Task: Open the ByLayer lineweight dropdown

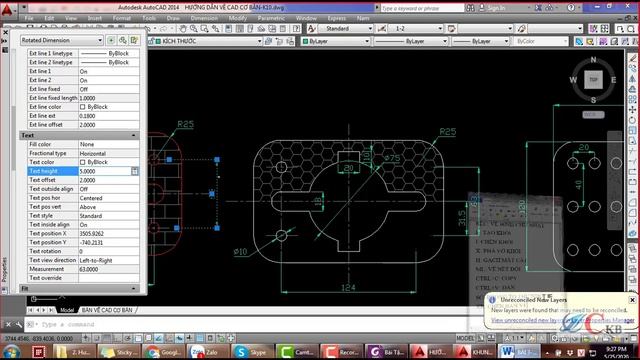Action: 480,41
